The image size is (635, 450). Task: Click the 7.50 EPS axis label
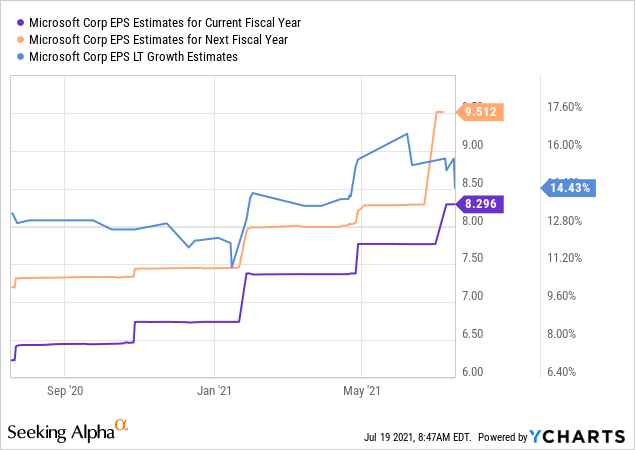click(x=471, y=258)
